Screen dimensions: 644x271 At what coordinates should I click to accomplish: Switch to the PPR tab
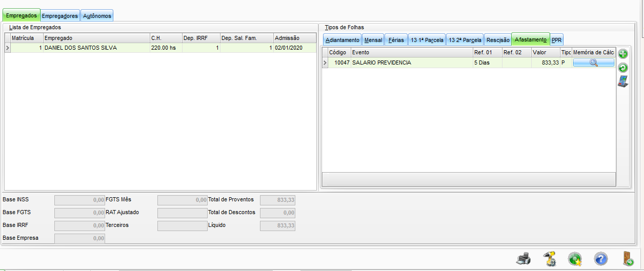(557, 40)
